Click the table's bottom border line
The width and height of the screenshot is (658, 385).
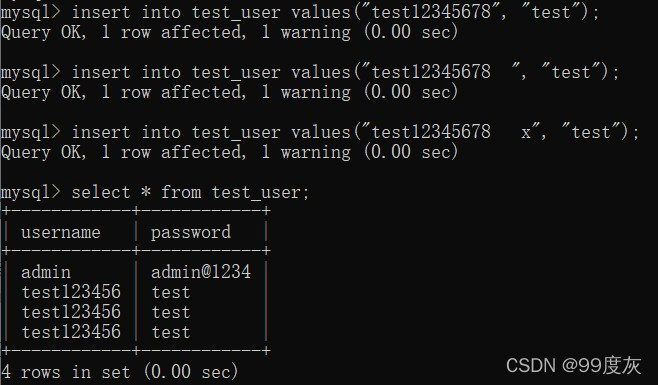(x=136, y=351)
